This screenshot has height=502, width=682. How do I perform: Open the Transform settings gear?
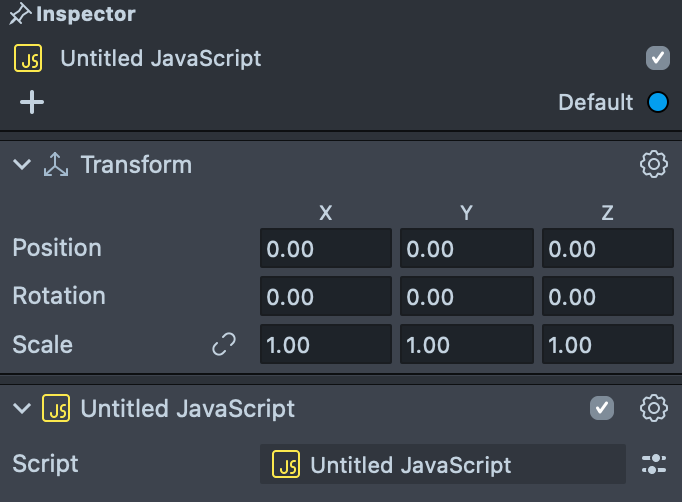point(653,164)
